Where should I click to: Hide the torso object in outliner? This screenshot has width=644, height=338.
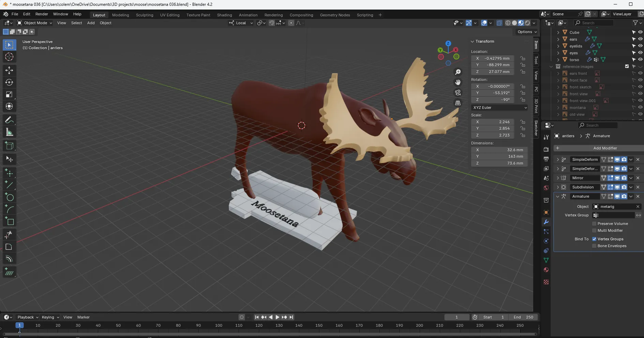coord(640,59)
